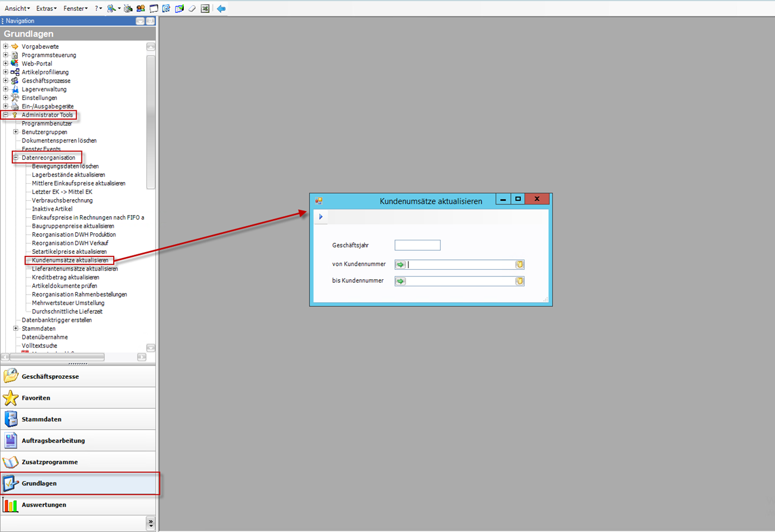The image size is (775, 532).
Task: Collapse the Administrator Tools tree node
Action: [6, 115]
